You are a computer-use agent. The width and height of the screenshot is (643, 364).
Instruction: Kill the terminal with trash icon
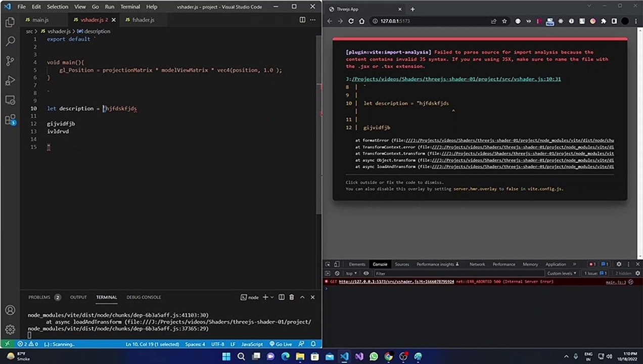click(x=291, y=297)
